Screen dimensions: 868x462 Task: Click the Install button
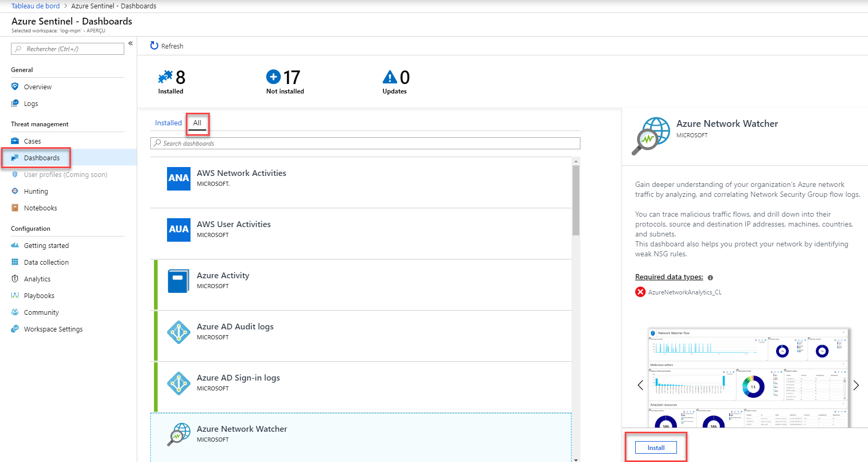click(x=656, y=447)
